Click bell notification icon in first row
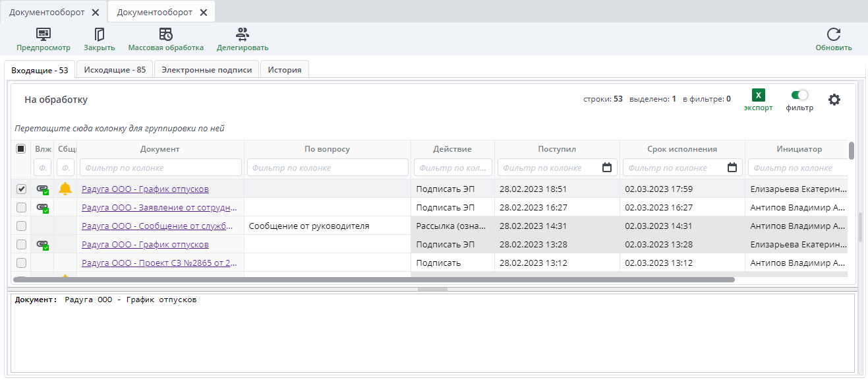Screen dimensions: 868x380 coord(65,189)
